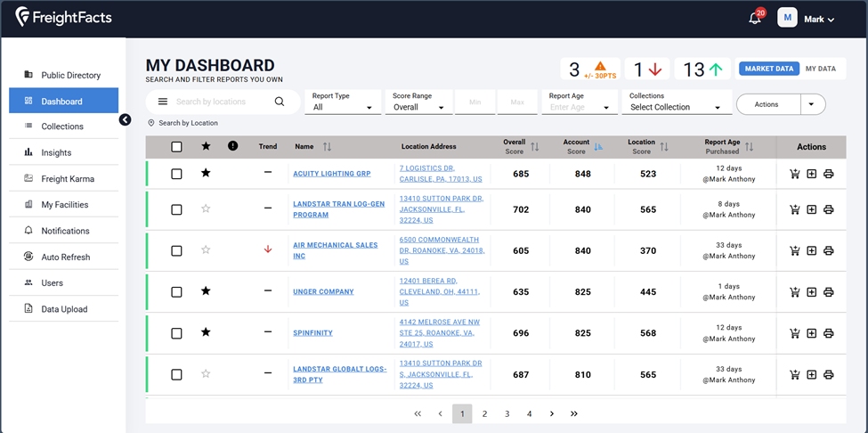Click the FreightFacts logo
Screen dimensions: 868x433
(64, 17)
